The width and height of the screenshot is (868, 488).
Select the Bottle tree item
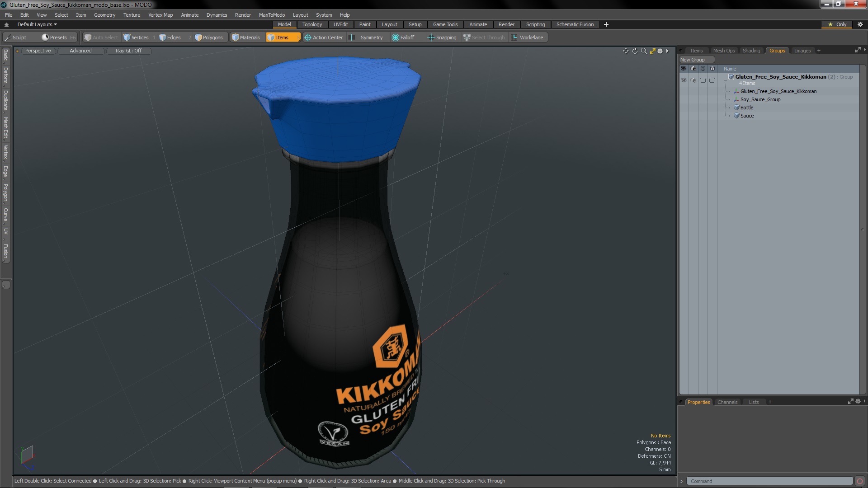click(746, 108)
